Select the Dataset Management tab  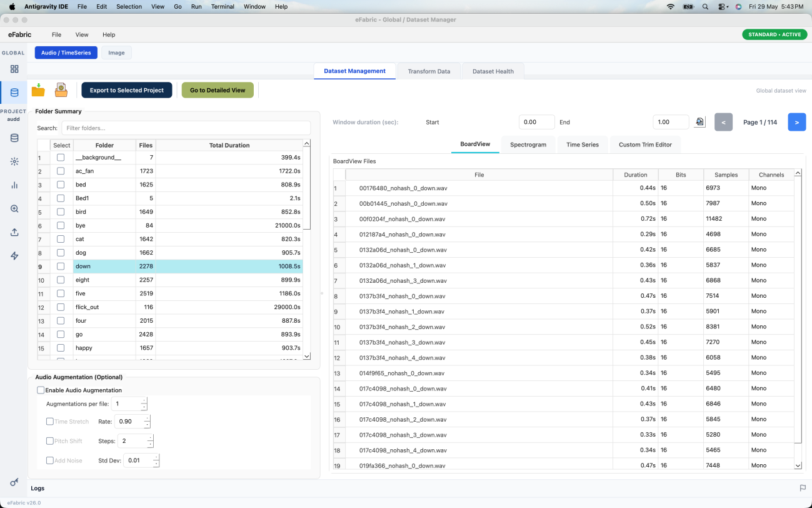pyautogui.click(x=354, y=71)
